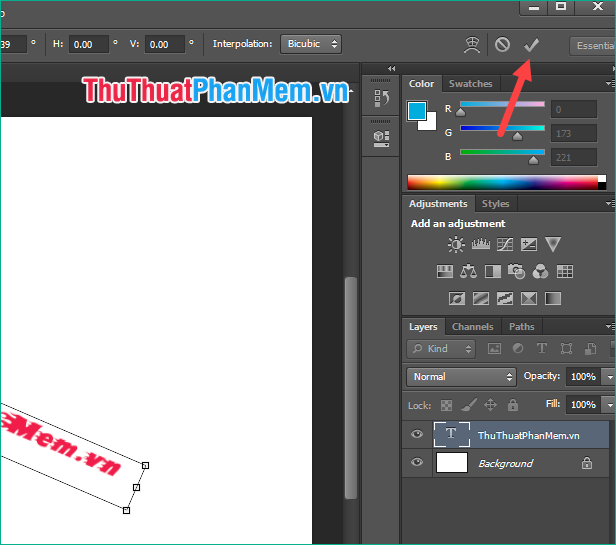Viewport: 616px width, 545px height.
Task: Toggle filter for shape layers
Action: pyautogui.click(x=566, y=349)
